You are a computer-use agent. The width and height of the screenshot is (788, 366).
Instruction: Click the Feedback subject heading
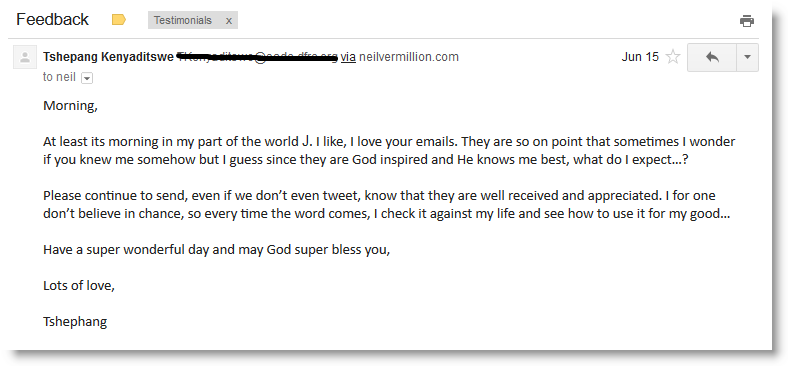tap(52, 20)
